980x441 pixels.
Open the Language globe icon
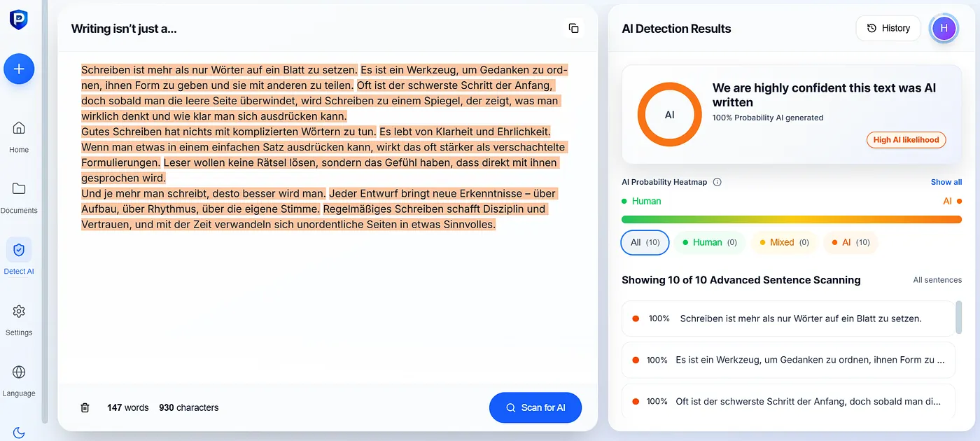pyautogui.click(x=19, y=372)
